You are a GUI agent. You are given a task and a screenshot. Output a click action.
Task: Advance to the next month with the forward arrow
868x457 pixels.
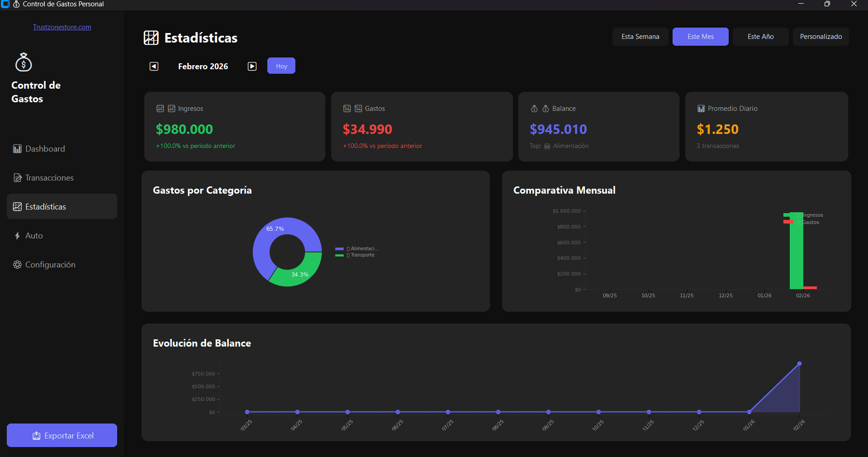click(252, 66)
